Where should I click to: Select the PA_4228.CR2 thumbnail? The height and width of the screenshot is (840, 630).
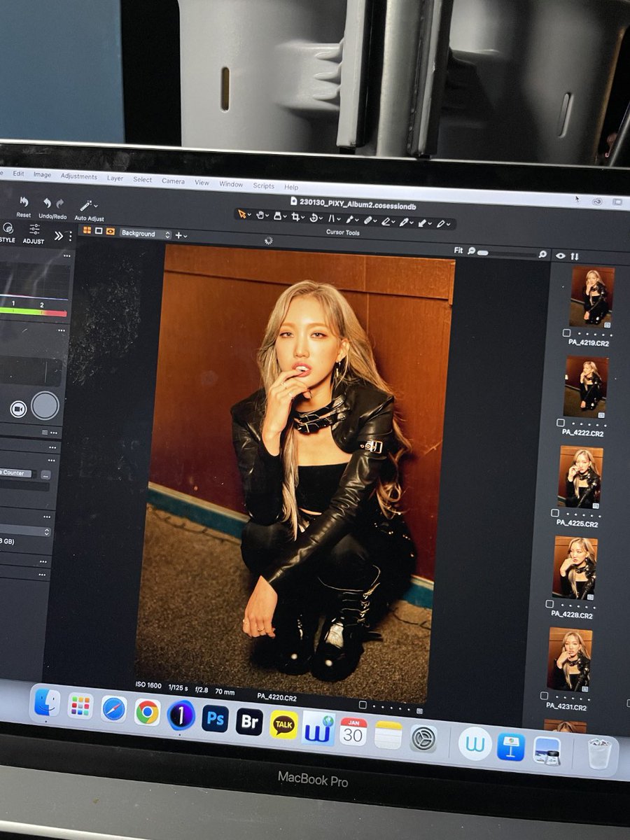tap(575, 568)
